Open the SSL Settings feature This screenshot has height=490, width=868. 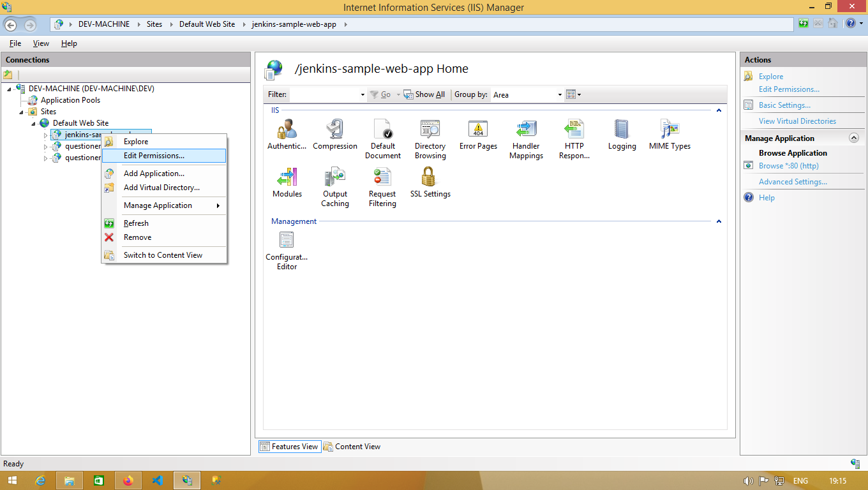point(430,182)
